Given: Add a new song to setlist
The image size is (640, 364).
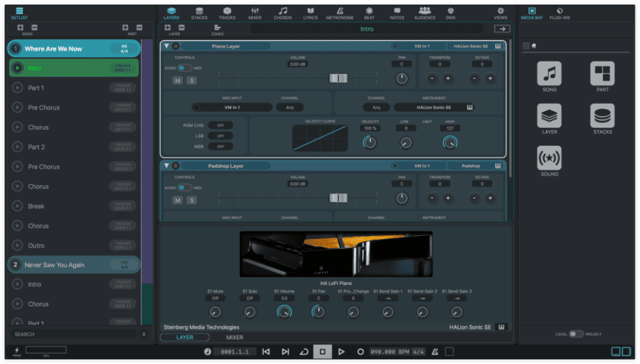Looking at the screenshot, I should point(20,27).
